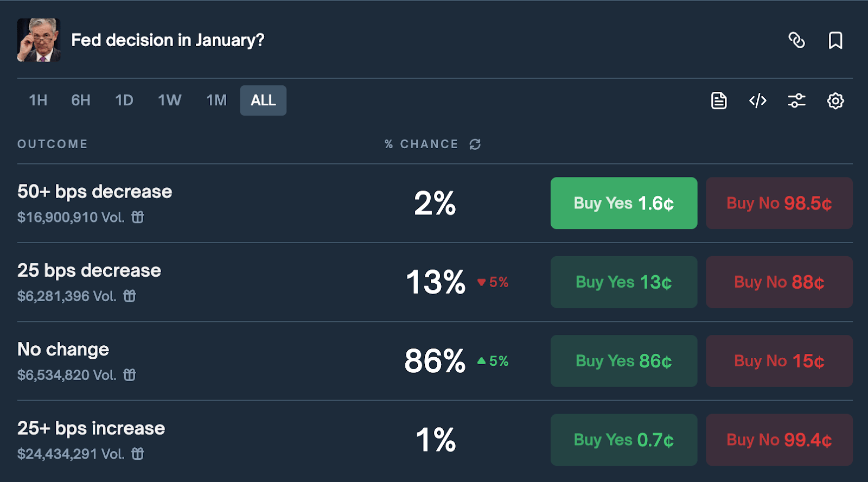Bookmark the Fed decision market

point(835,40)
